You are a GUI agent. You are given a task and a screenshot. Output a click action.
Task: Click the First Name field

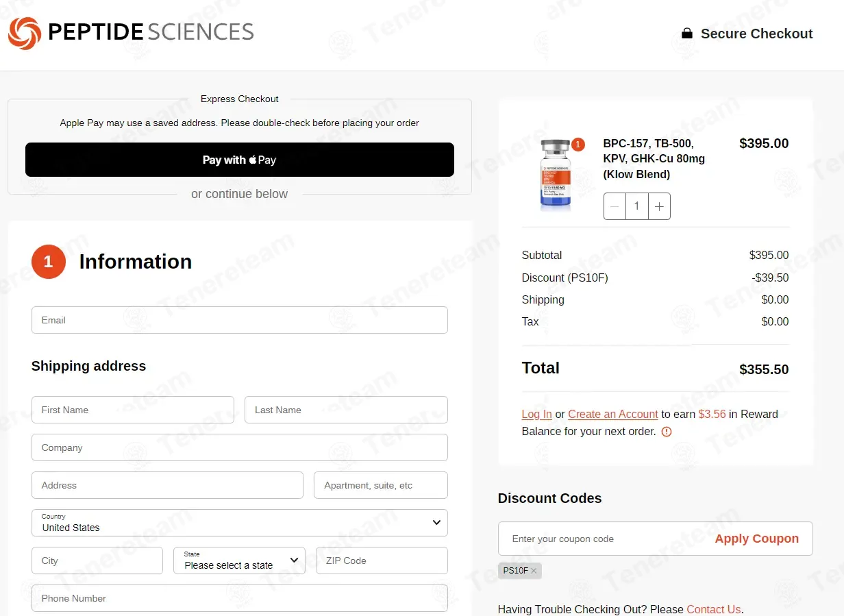(133, 410)
